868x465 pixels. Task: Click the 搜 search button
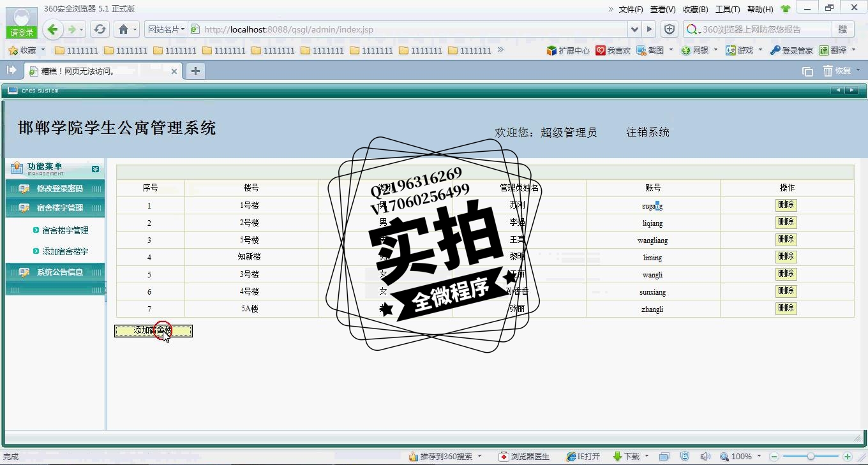(842, 29)
